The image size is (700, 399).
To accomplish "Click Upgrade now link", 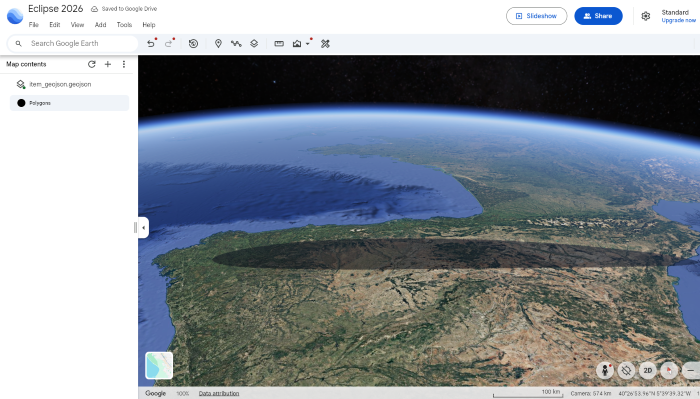I will click(678, 21).
